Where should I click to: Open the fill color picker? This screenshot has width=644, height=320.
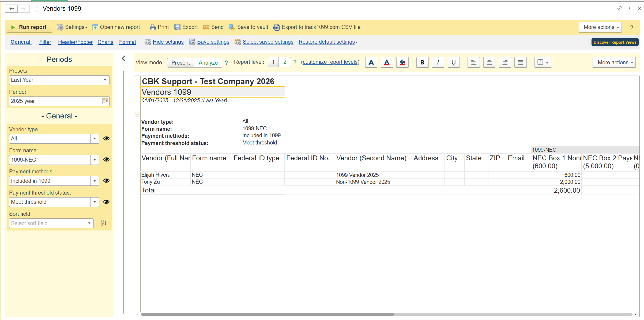402,62
